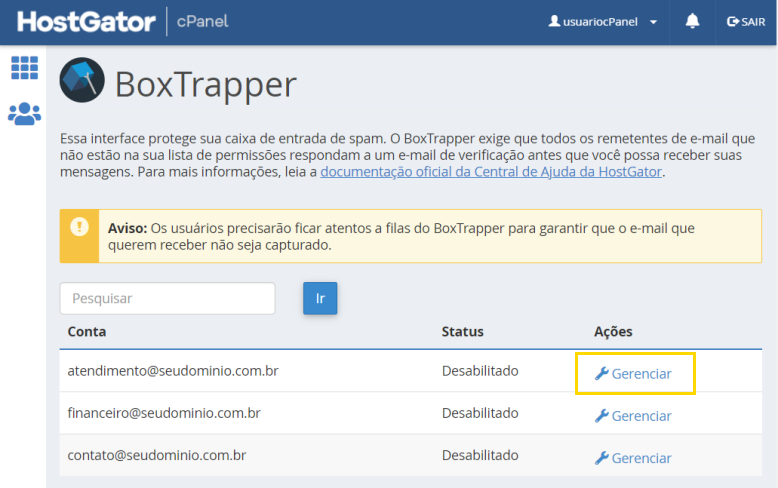The height and width of the screenshot is (488, 778).
Task: Open the home grid icon in sidebar
Action: pyautogui.click(x=24, y=68)
